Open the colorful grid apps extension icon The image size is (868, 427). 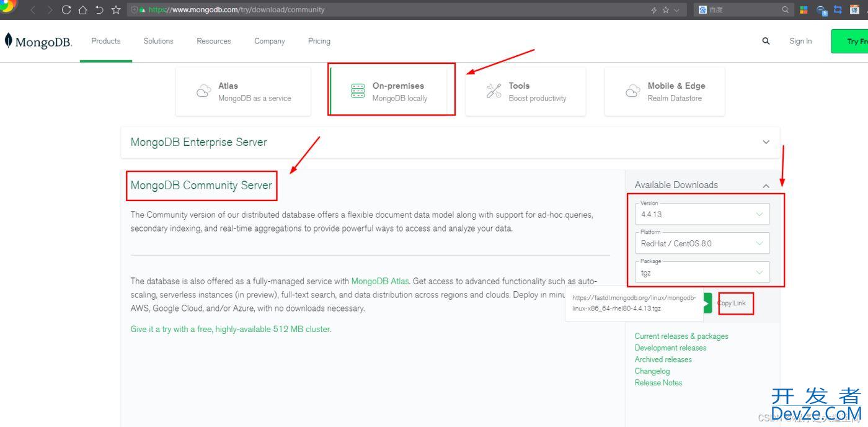pyautogui.click(x=804, y=10)
